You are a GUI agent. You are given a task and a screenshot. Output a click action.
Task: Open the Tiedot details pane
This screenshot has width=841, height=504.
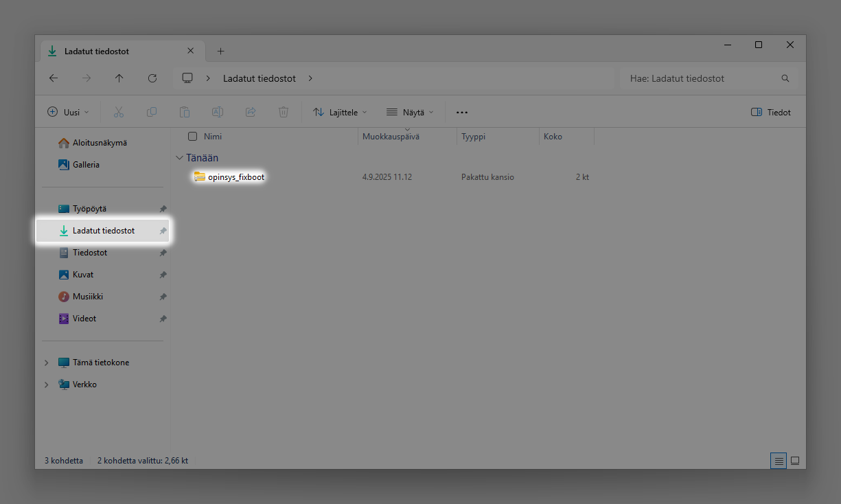[x=771, y=112]
